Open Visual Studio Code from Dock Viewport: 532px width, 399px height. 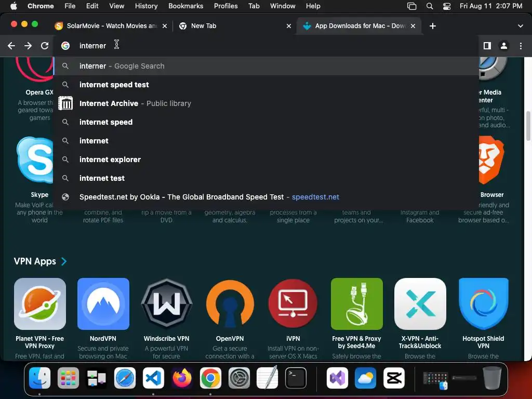click(x=153, y=378)
